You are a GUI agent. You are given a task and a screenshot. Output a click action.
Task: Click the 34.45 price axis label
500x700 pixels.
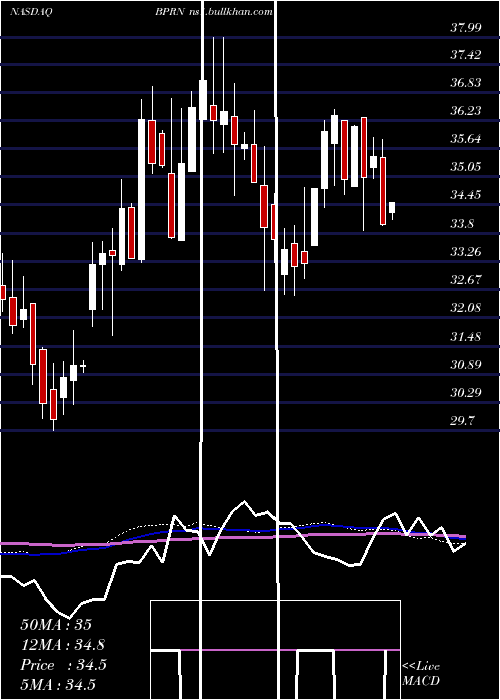466,195
